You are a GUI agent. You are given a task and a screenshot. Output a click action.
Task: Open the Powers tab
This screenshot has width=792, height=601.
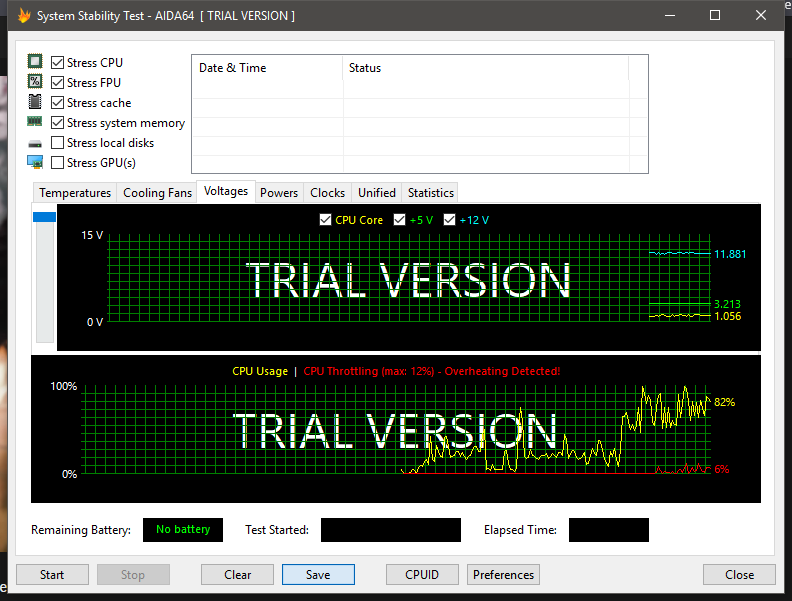coord(279,193)
